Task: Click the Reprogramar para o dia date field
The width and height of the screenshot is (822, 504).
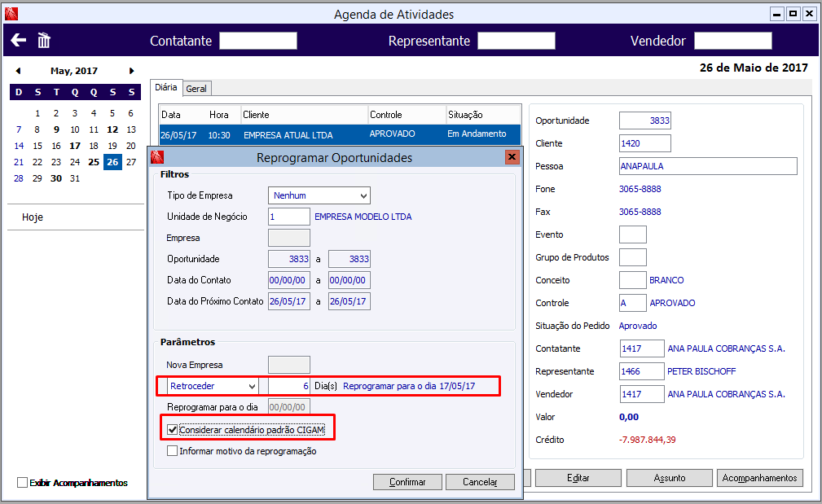Action: tap(289, 407)
